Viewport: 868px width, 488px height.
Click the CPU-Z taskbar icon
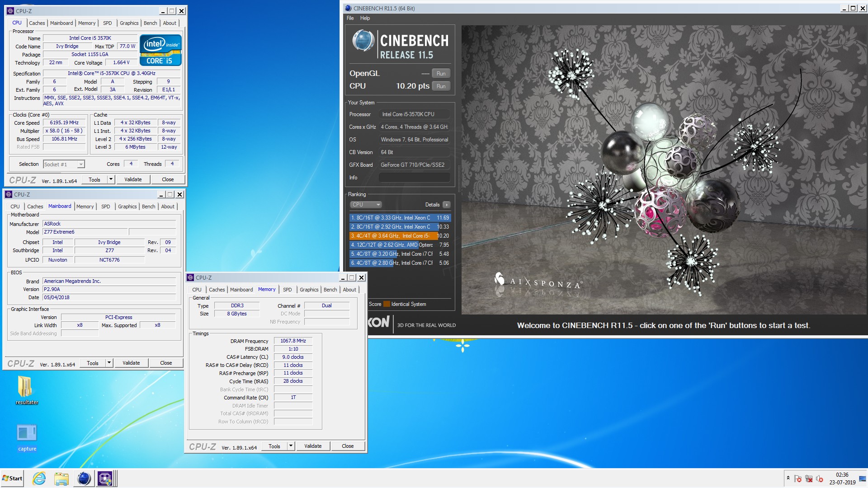pyautogui.click(x=105, y=478)
